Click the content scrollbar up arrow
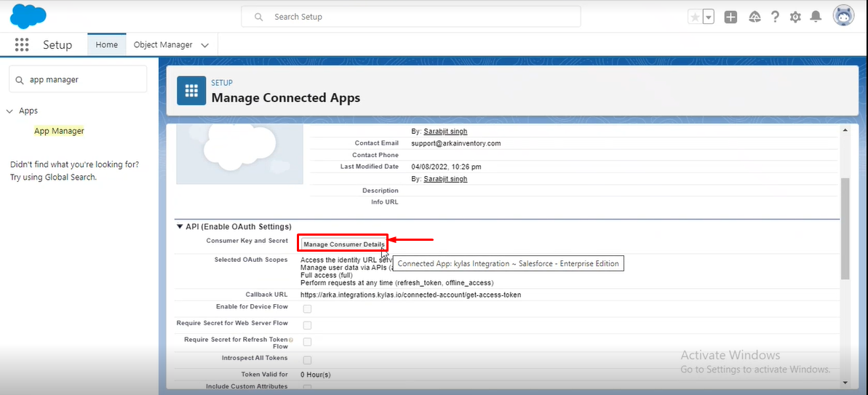This screenshot has width=868, height=395. (x=845, y=129)
